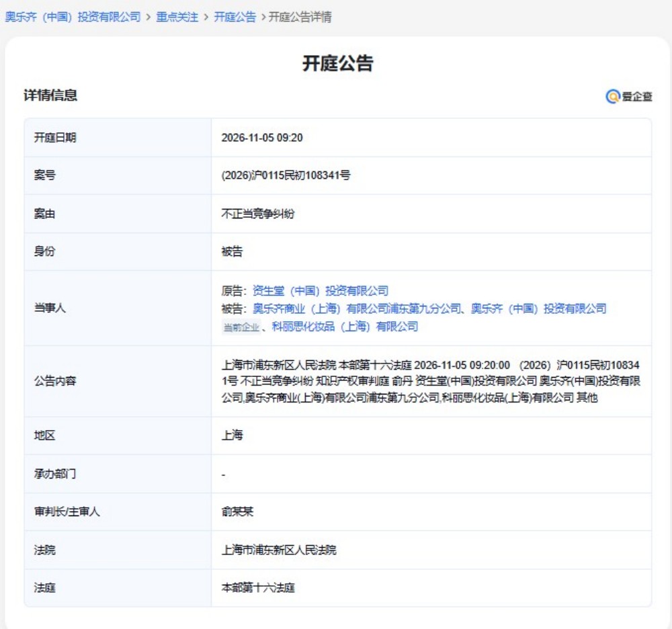Select the case number (2026)沪0115民初108341号

[286, 175]
